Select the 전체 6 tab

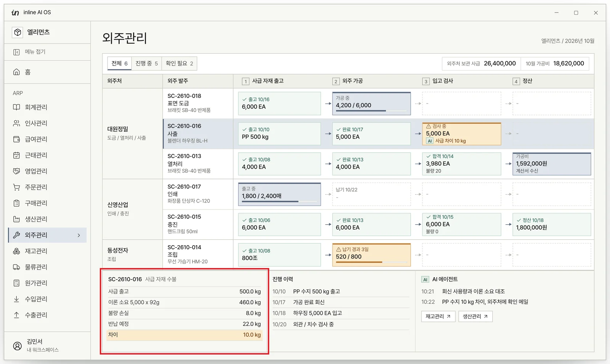click(119, 64)
